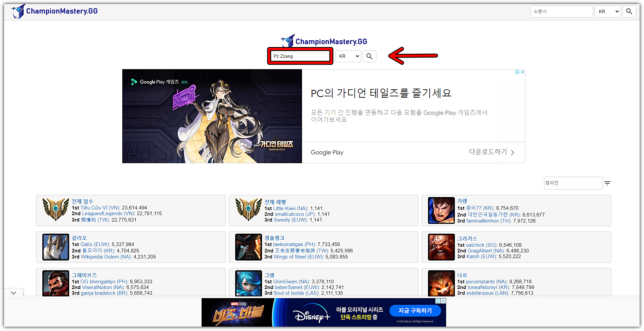Open the 갱플랭크 leaderboard title link
Screen dimensions: 644x331
(274, 238)
